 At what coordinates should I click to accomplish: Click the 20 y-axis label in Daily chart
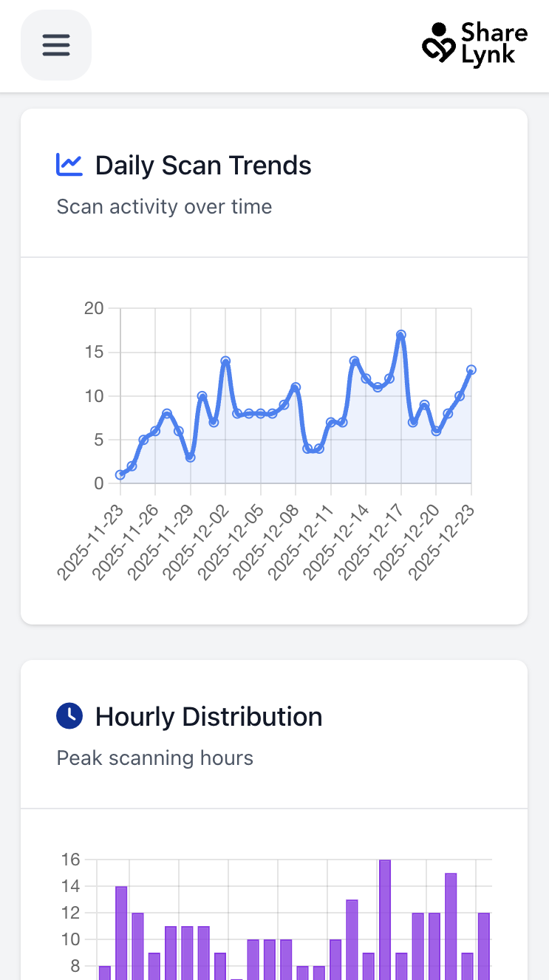(94, 308)
